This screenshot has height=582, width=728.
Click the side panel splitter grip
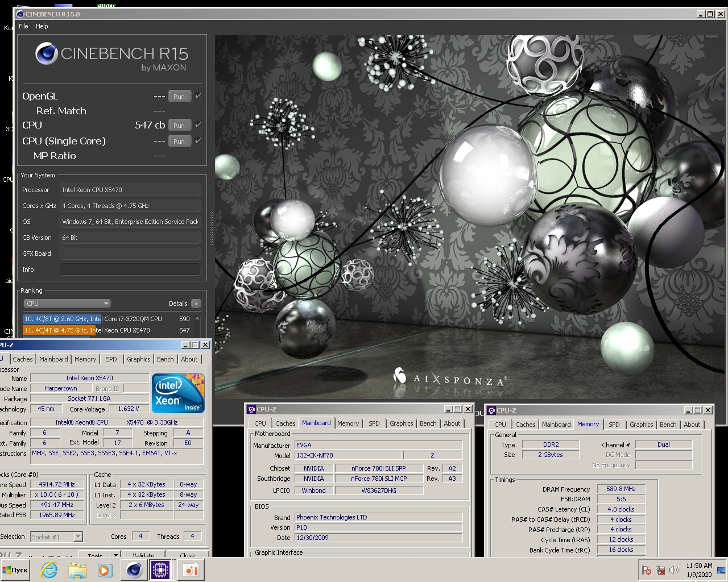(211, 228)
